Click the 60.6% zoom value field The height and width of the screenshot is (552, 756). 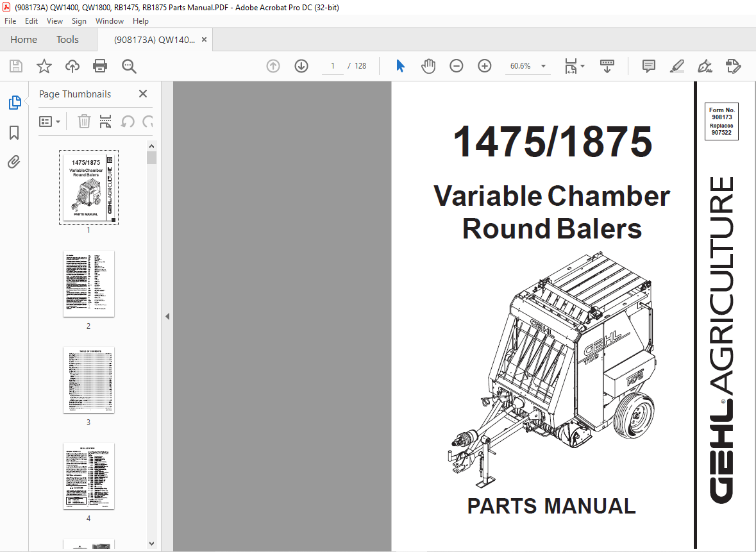pos(521,66)
